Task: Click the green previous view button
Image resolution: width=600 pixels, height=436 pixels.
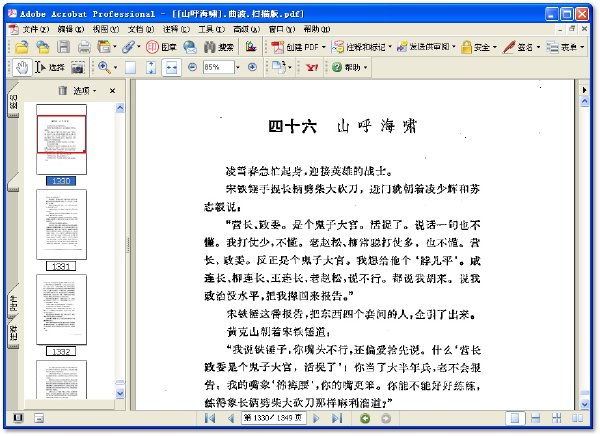Action: 365,418
